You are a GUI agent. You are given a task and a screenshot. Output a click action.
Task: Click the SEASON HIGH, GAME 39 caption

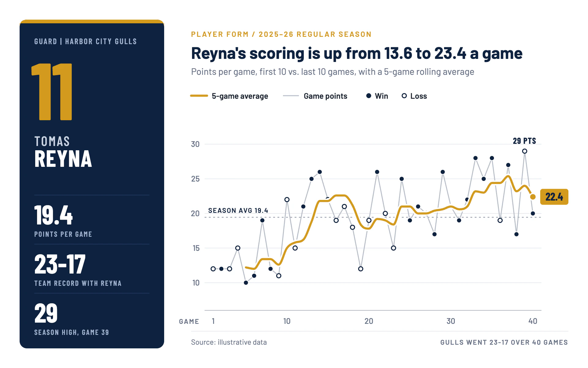(x=71, y=332)
